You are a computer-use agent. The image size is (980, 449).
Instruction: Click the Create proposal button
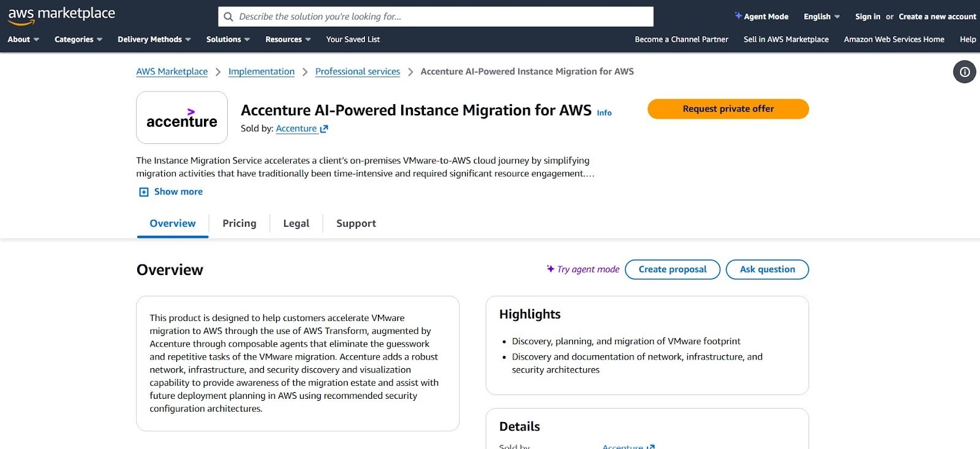(x=673, y=270)
